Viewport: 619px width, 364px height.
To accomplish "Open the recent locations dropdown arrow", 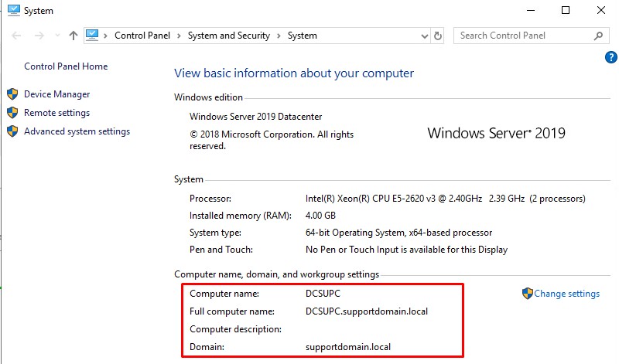I will (57, 36).
